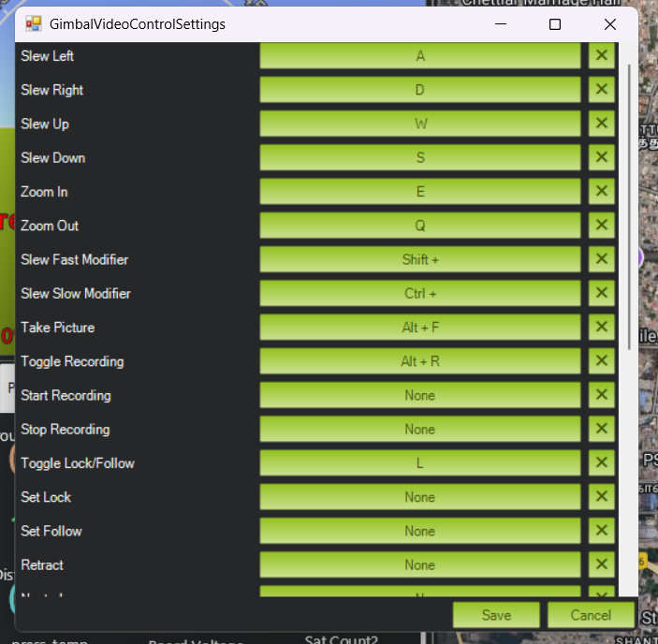Change Toggle Lock/Follow binding 'L'

pyautogui.click(x=420, y=463)
